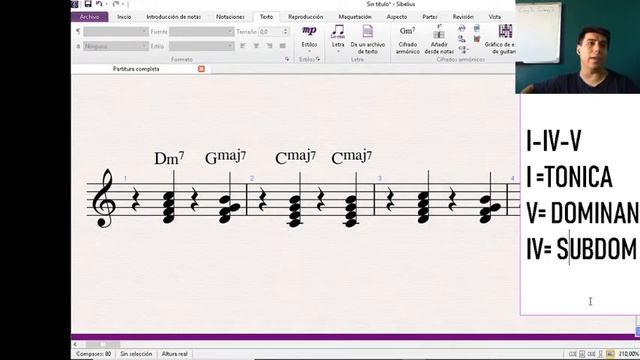The height and width of the screenshot is (360, 640).
Task: Open the Notaciones tab
Action: click(x=230, y=17)
